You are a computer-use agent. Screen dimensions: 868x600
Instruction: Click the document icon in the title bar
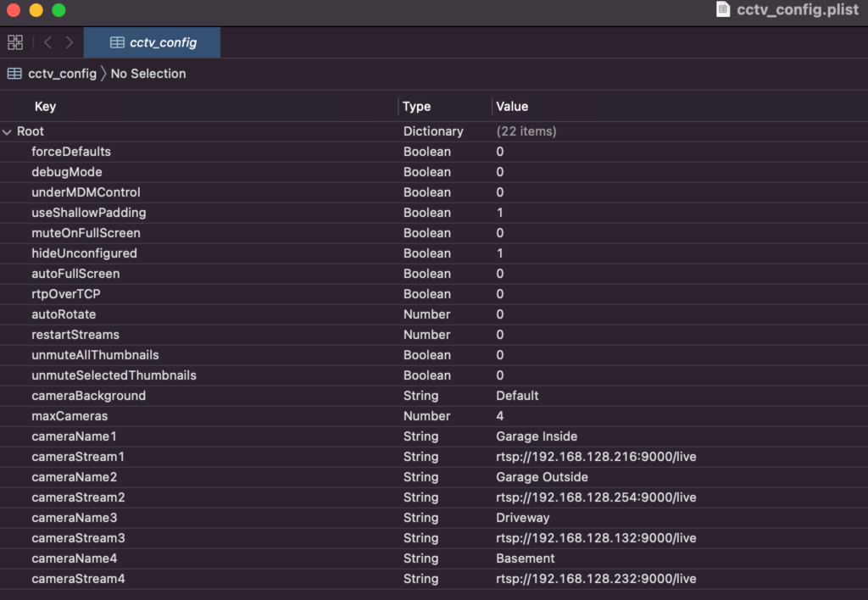click(x=723, y=10)
